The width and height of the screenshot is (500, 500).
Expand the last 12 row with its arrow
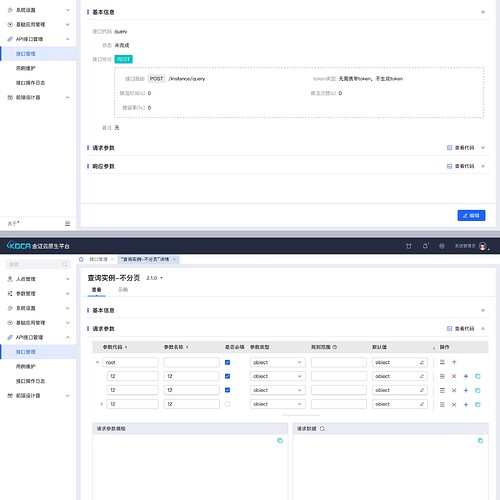pos(101,404)
